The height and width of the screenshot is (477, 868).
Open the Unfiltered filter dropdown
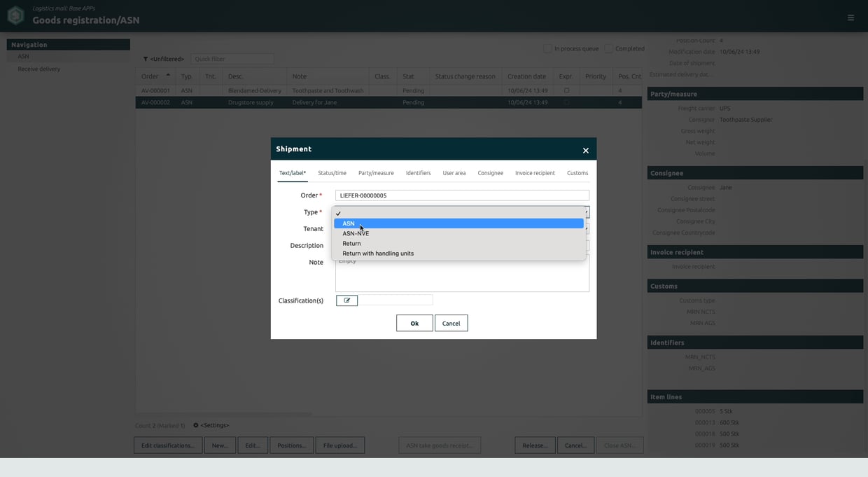coord(167,60)
